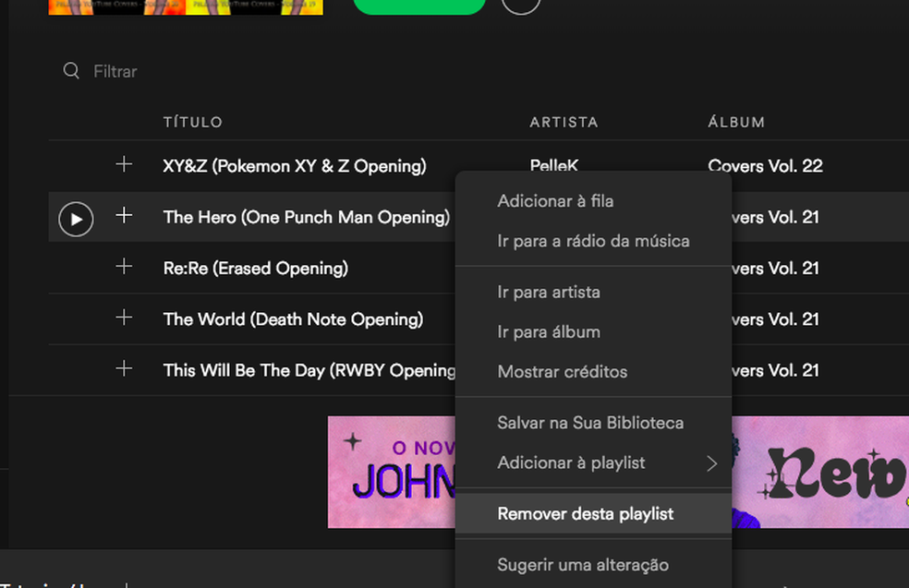
Task: Select Ir para artista menu option
Action: click(x=549, y=292)
